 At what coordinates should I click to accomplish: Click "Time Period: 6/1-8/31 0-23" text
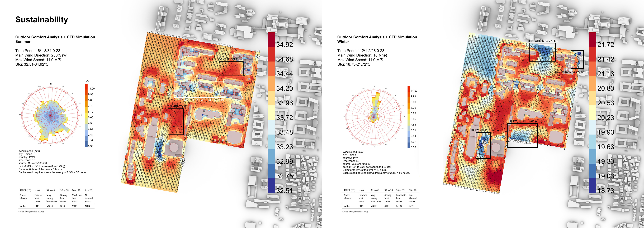tap(38, 51)
